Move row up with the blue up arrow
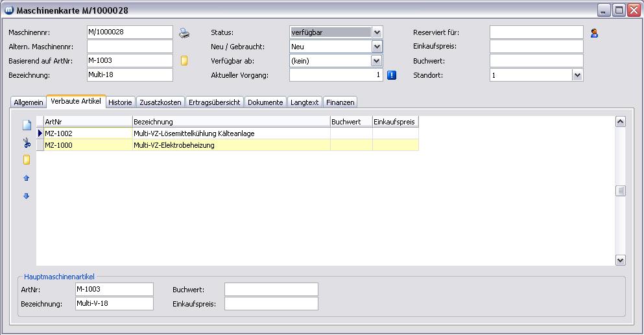Viewport: 644px width, 335px height. (x=27, y=178)
